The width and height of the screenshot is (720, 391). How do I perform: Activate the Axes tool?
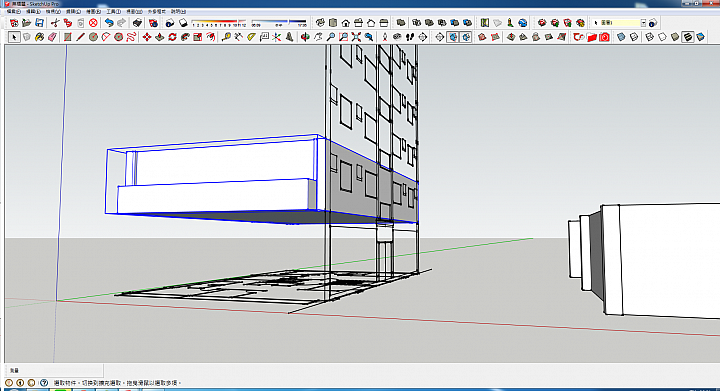pyautogui.click(x=277, y=37)
